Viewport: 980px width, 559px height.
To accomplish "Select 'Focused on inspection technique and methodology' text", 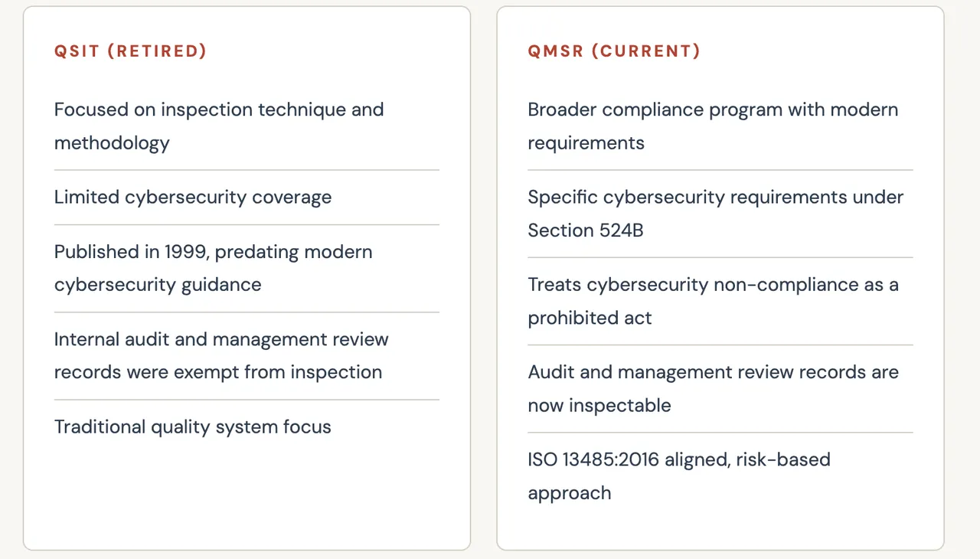I will coord(219,126).
